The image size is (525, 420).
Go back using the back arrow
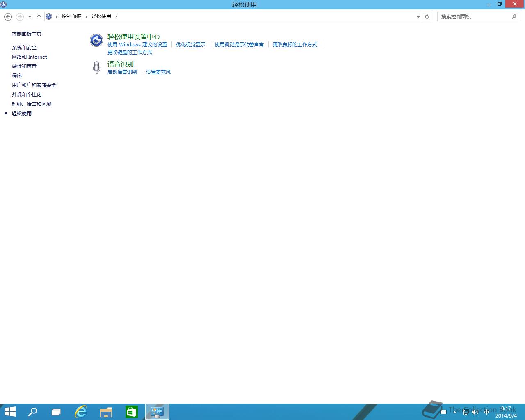8,16
